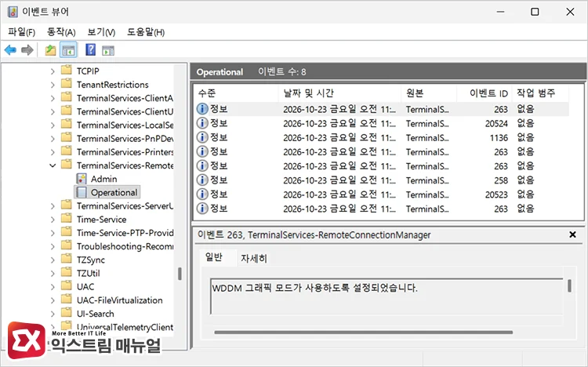Sort by the 작업 범주 column header
The image size is (588, 367).
pos(540,93)
